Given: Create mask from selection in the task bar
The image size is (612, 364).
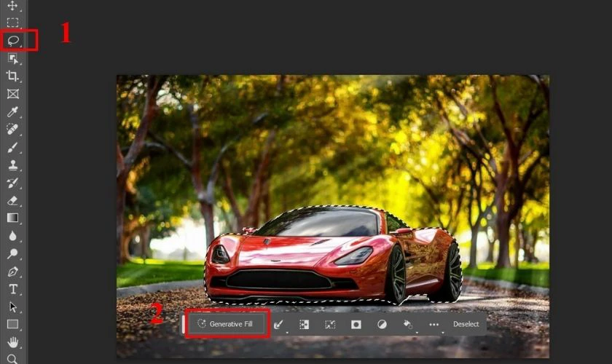Looking at the screenshot, I should (x=356, y=324).
